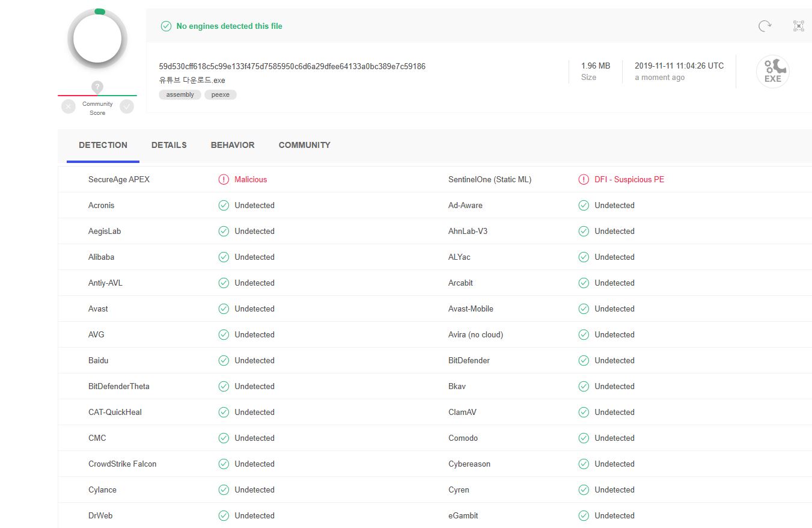Click the detection score circle gauge
This screenshot has height=528, width=812.
click(97, 38)
